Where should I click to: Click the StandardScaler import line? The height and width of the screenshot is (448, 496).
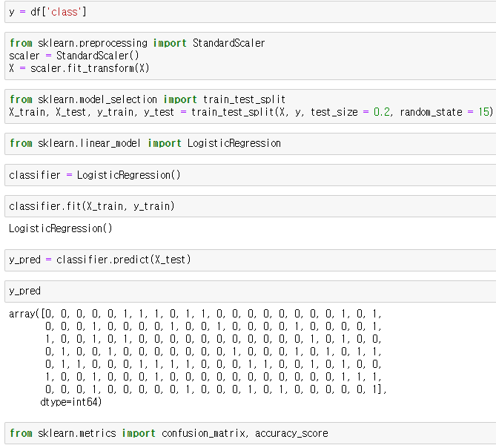click(137, 43)
